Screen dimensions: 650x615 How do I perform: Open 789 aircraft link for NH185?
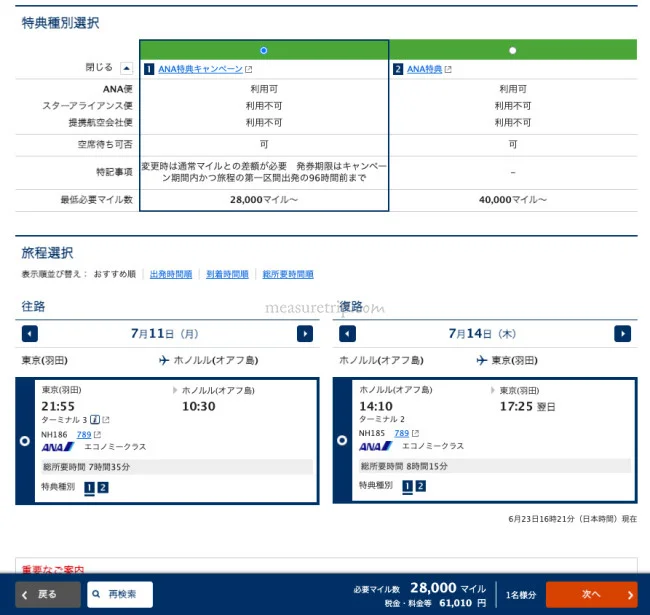[x=401, y=433]
